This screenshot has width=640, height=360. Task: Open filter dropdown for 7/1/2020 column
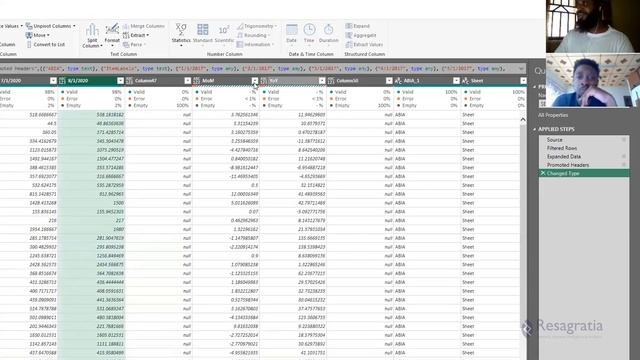pyautogui.click(x=53, y=81)
